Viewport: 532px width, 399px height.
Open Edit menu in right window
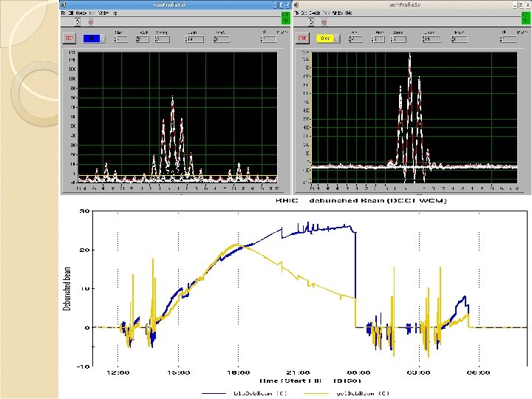click(304, 13)
